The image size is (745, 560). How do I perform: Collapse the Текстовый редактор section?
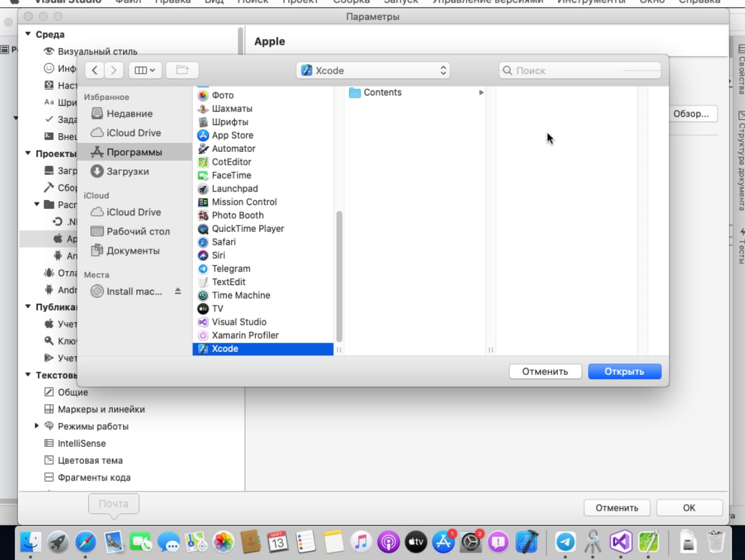click(x=28, y=375)
